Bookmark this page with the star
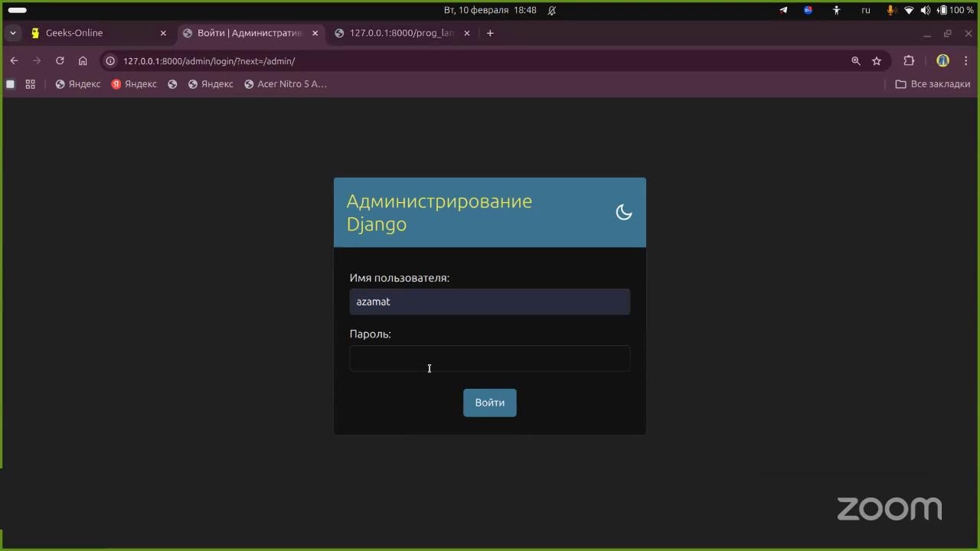This screenshot has height=551, width=980. click(x=877, y=61)
